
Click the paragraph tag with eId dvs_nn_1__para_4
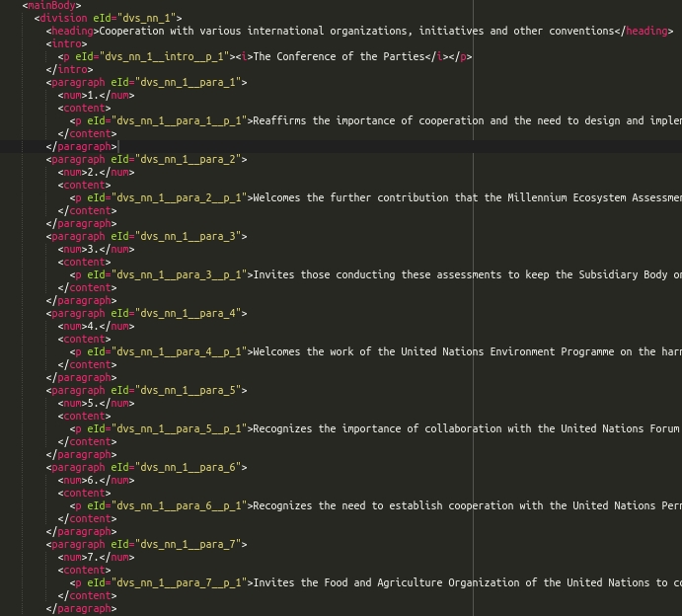(146, 313)
